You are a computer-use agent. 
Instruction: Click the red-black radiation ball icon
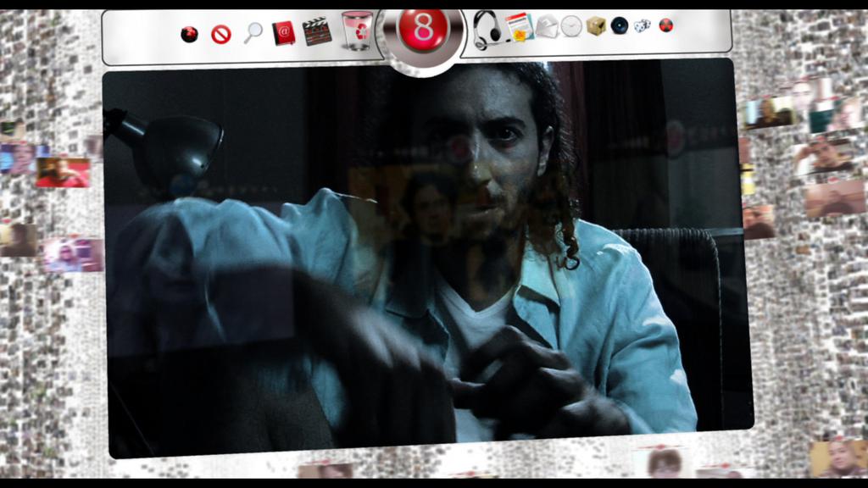tap(665, 25)
